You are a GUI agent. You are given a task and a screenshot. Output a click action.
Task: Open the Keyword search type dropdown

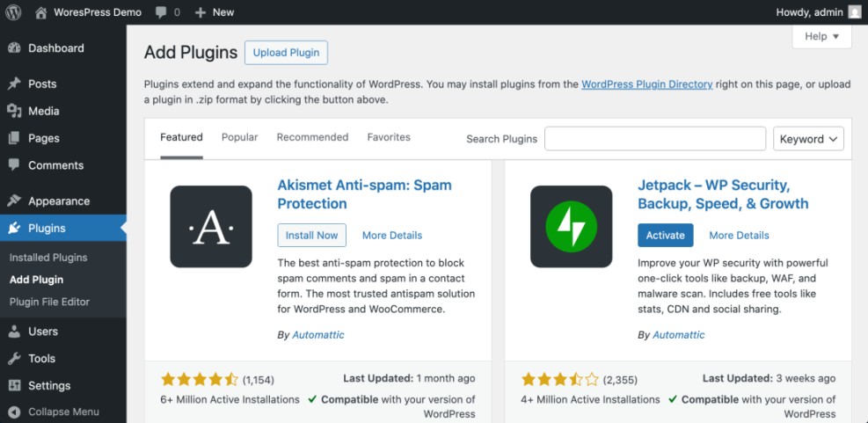(809, 139)
